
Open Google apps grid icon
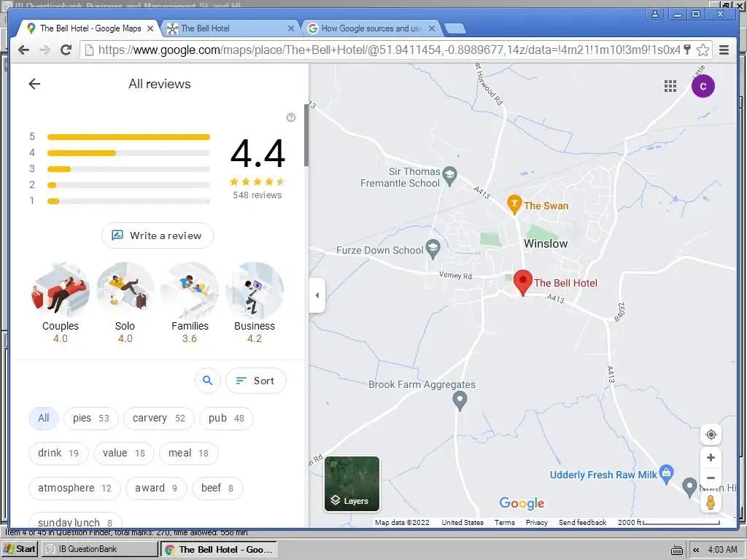tap(670, 86)
